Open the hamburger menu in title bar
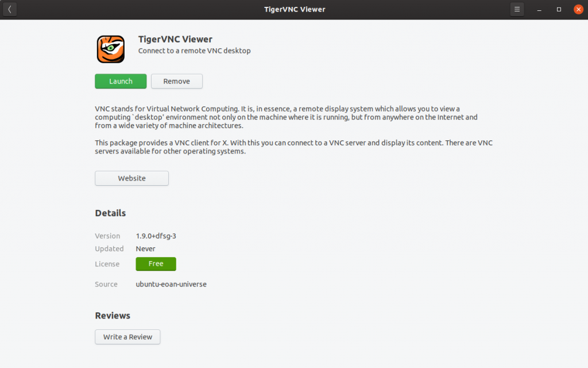Image resolution: width=588 pixels, height=368 pixels. (x=517, y=9)
